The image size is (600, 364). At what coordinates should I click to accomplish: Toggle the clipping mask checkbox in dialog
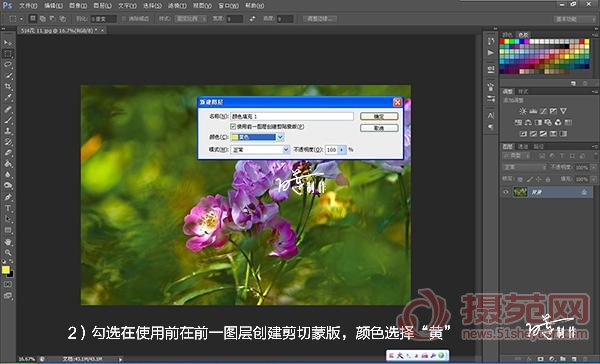point(233,126)
